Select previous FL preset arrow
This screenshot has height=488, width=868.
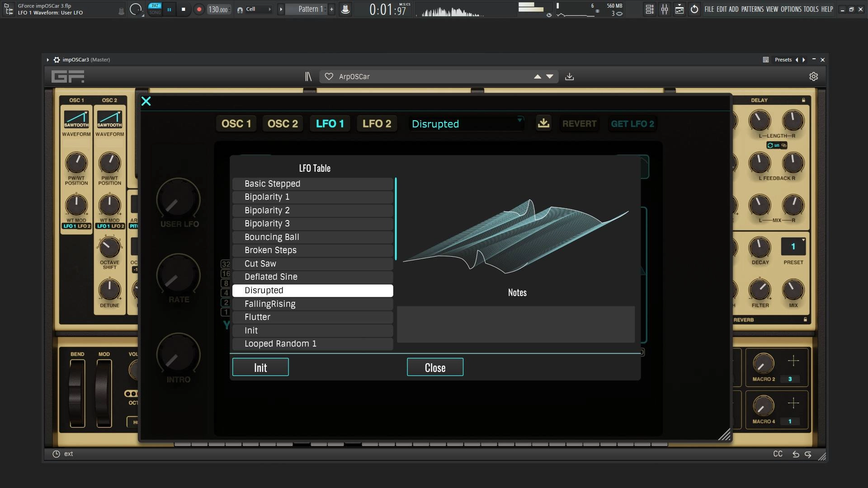[797, 60]
